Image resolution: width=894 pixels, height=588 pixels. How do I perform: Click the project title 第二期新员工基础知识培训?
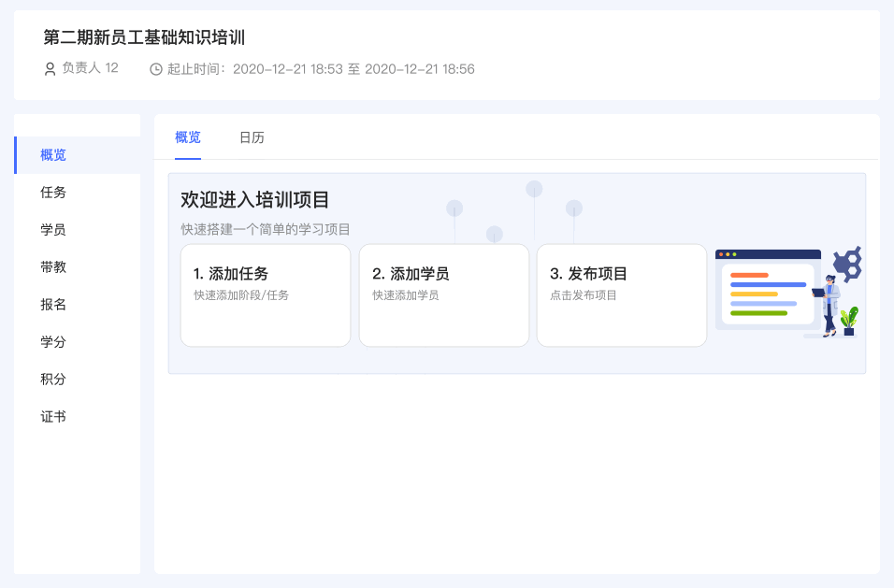tap(144, 37)
